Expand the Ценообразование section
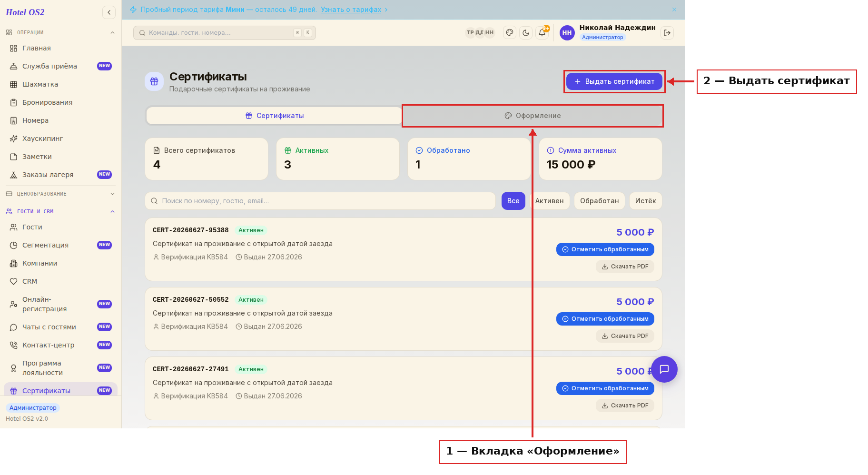This screenshot has width=868, height=475. (60, 194)
